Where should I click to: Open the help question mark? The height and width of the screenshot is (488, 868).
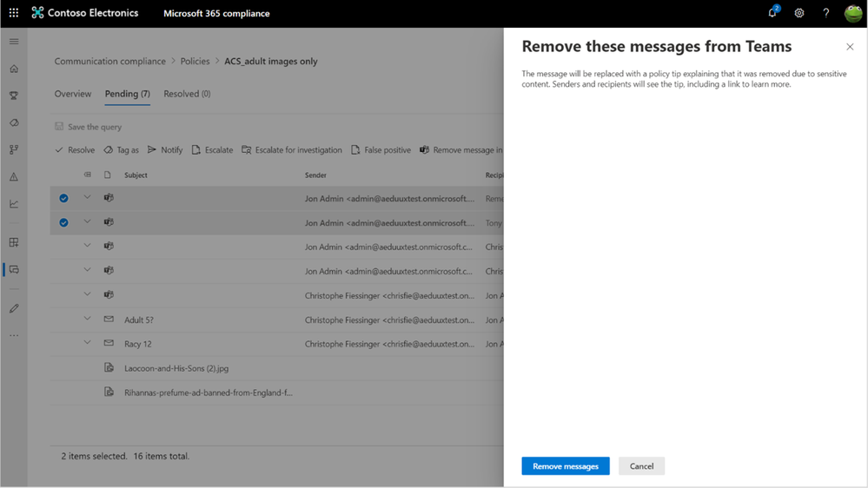(x=826, y=13)
